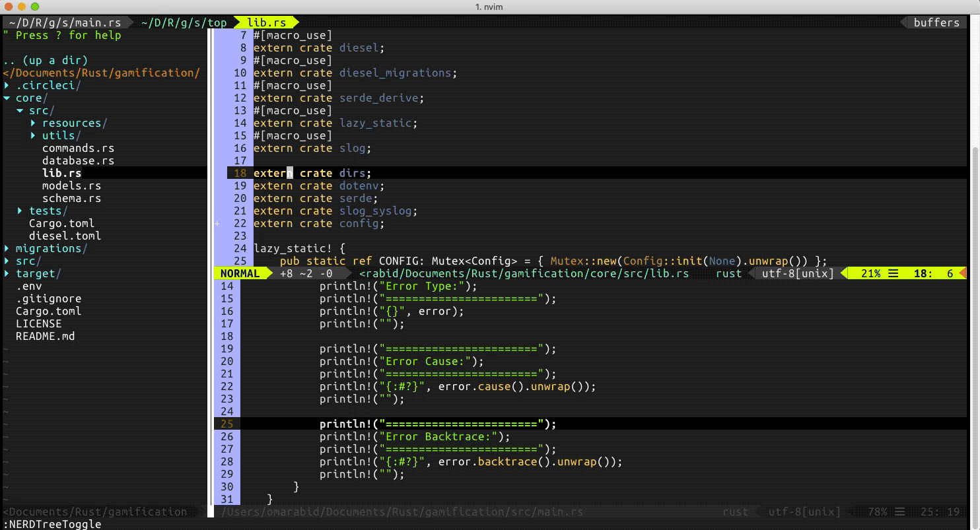Open database.rs in the file tree
980x530 pixels.
tap(78, 160)
